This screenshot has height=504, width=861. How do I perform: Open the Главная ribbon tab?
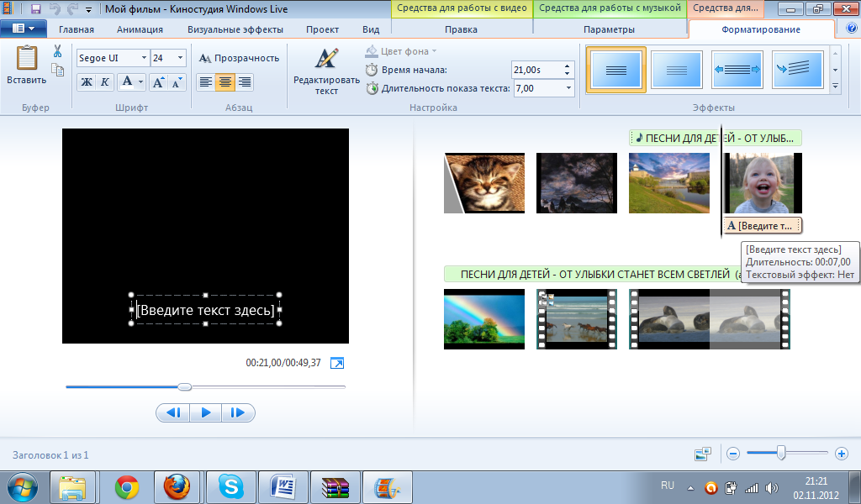pyautogui.click(x=77, y=29)
